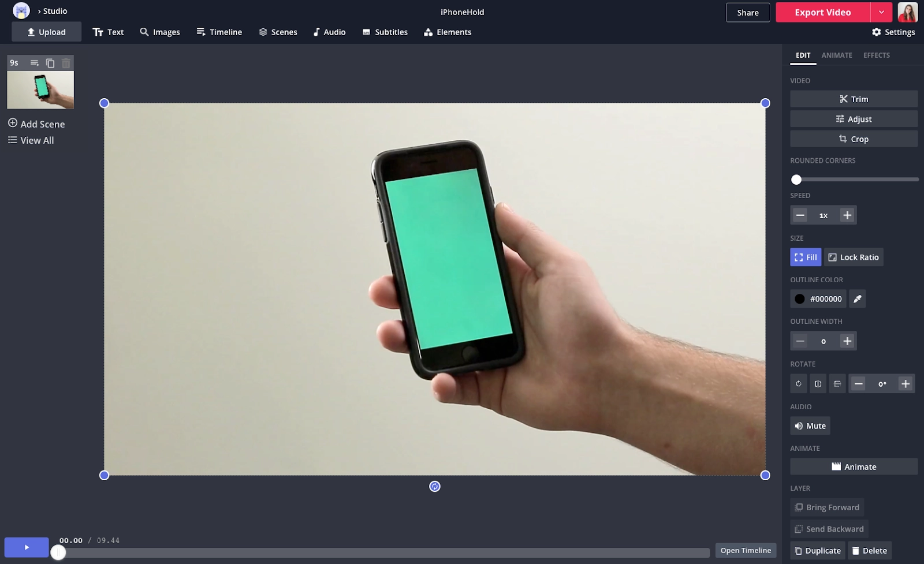This screenshot has height=564, width=924.
Task: Delete the scene using the trash icon
Action: pyautogui.click(x=66, y=62)
